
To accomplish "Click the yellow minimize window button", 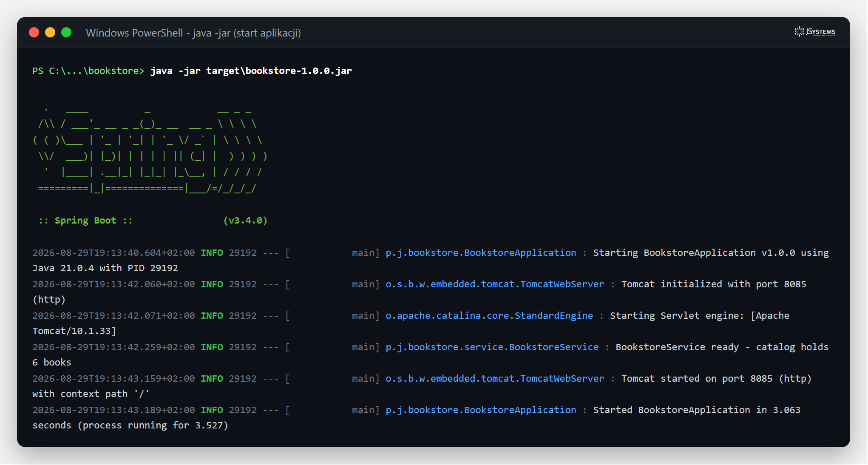I will (x=50, y=33).
